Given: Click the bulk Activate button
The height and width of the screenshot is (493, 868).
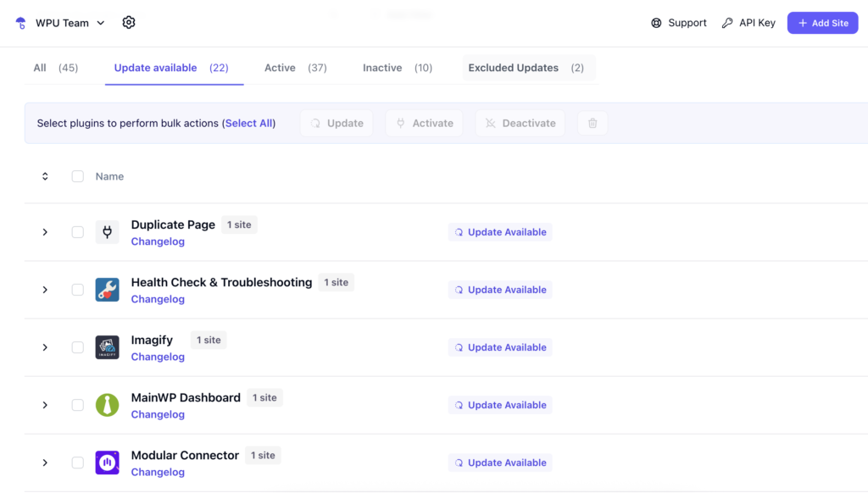Looking at the screenshot, I should click(x=425, y=123).
